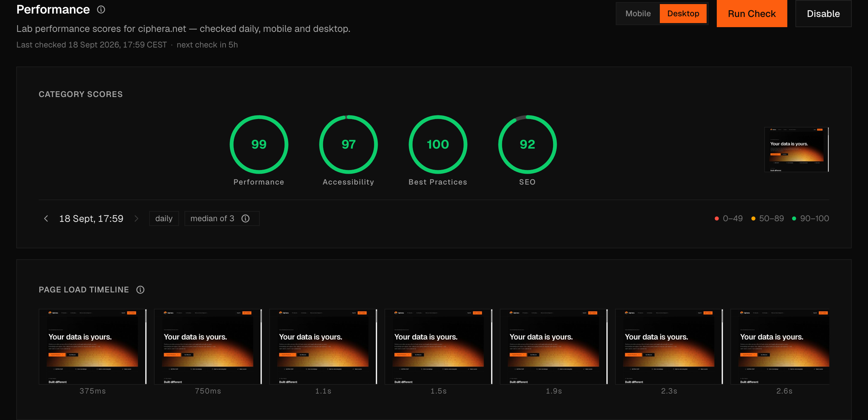Click the 18 Sept, 17:59 date label
Viewport: 868px width, 420px height.
coord(91,218)
